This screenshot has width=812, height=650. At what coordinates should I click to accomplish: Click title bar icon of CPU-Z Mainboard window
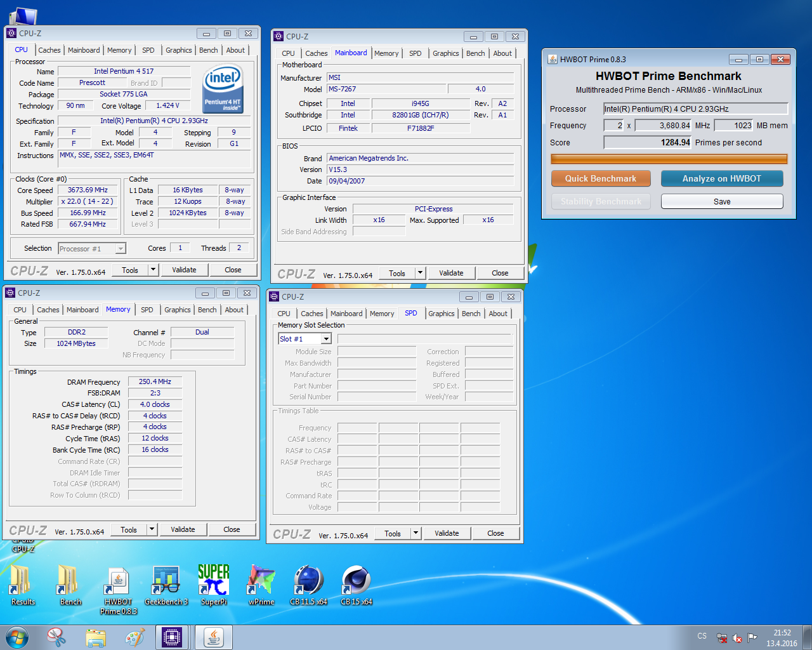(278, 36)
